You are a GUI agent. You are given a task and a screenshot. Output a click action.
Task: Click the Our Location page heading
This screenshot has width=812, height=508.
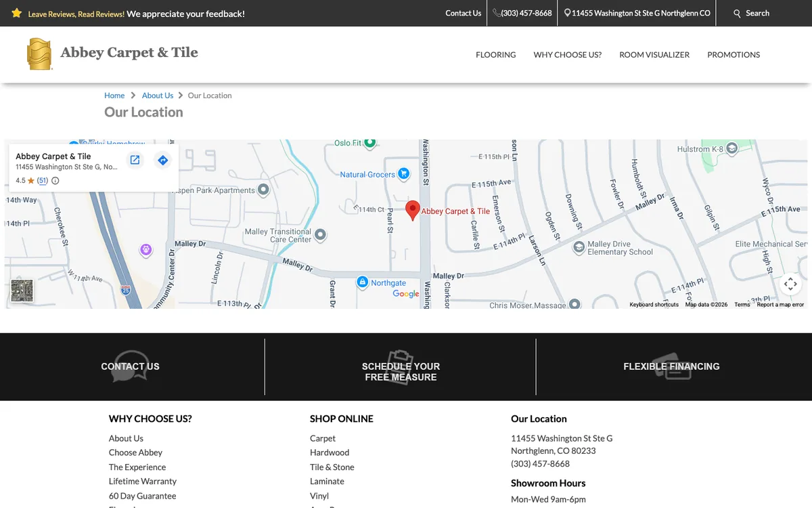143,112
